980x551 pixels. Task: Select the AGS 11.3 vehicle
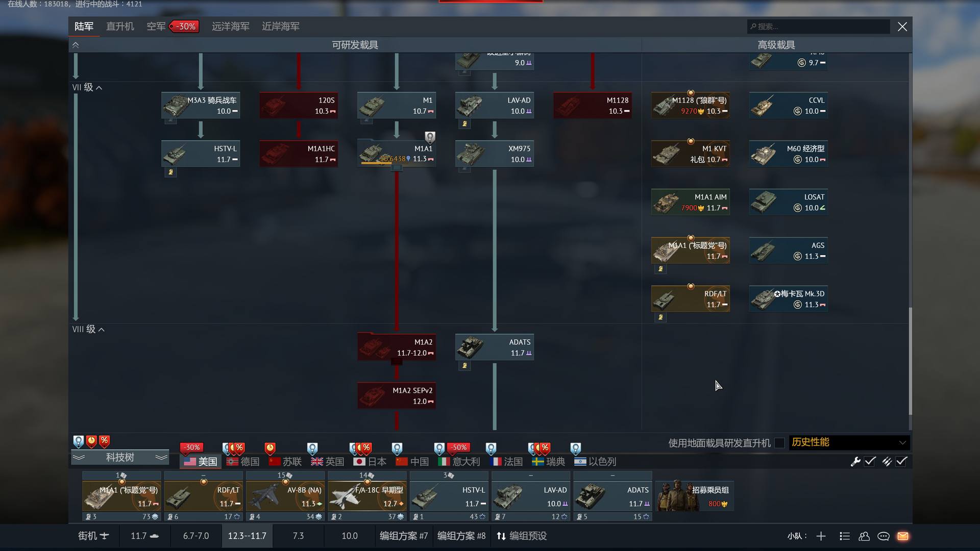tap(789, 250)
